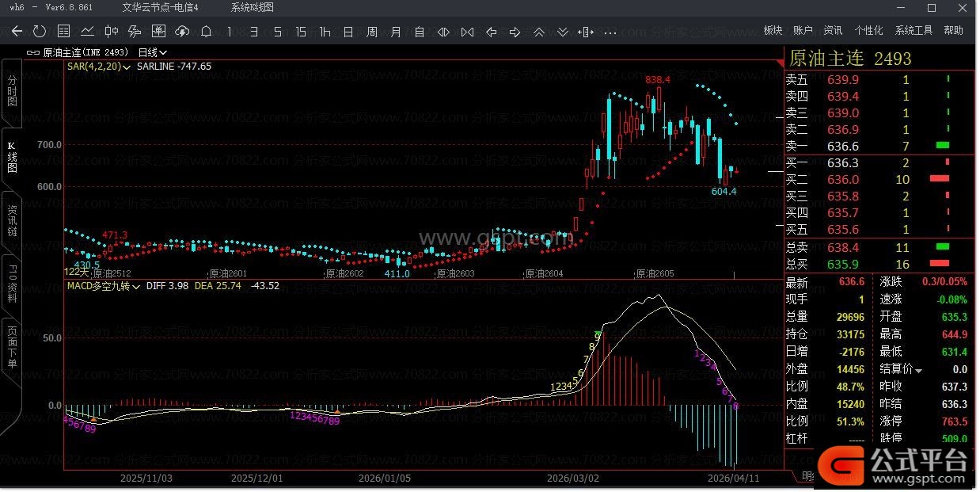This screenshot has height=492, width=980.
Task: Click the refresh icon in the toolbar
Action: point(40,32)
